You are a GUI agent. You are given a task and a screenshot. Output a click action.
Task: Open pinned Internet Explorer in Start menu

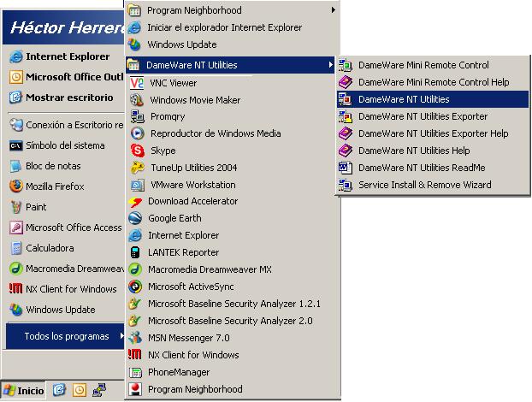tap(65, 56)
